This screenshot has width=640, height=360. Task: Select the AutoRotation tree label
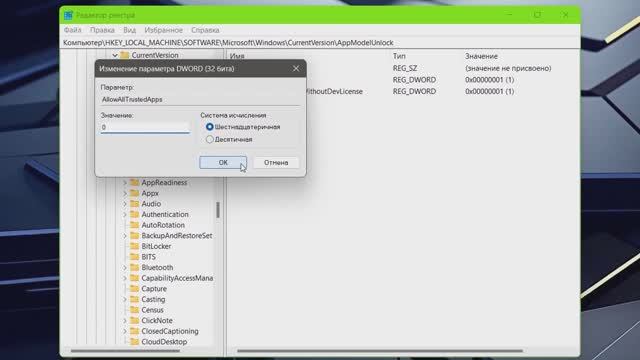pyautogui.click(x=163, y=225)
